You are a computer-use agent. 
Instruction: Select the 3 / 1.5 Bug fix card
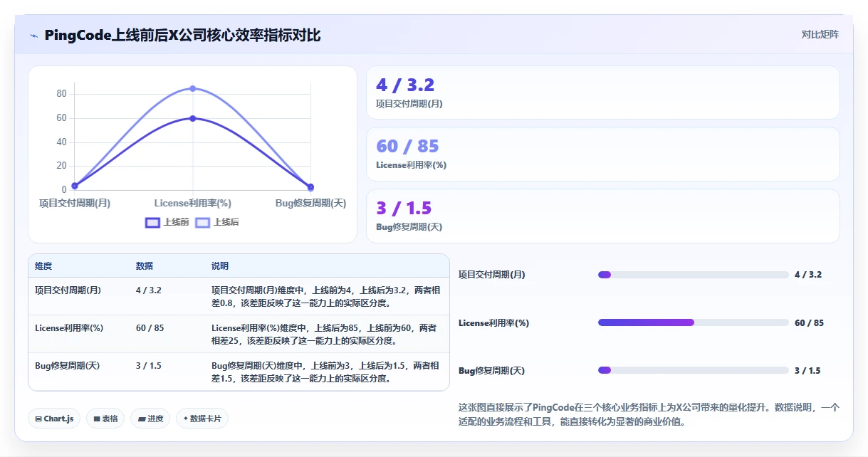point(603,216)
